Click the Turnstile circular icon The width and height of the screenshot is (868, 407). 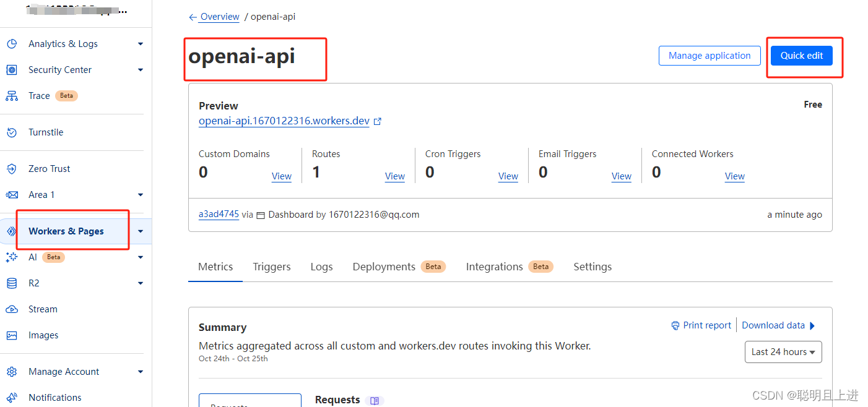[x=12, y=132]
